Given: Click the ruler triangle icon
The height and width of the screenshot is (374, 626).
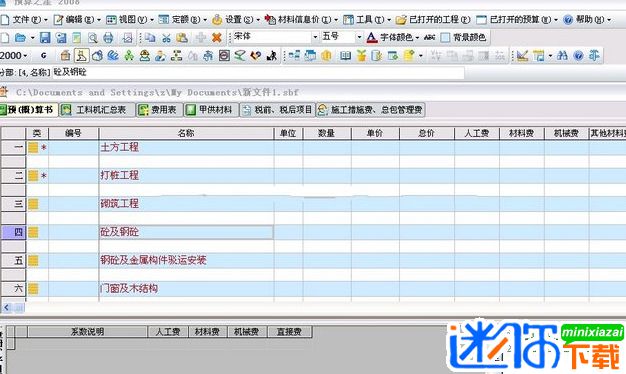Looking at the screenshot, I should tap(523, 56).
